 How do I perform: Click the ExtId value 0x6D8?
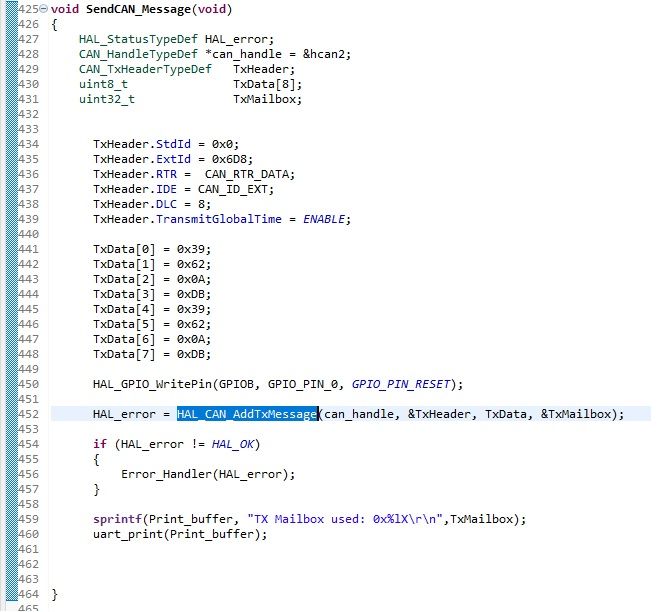(x=229, y=159)
